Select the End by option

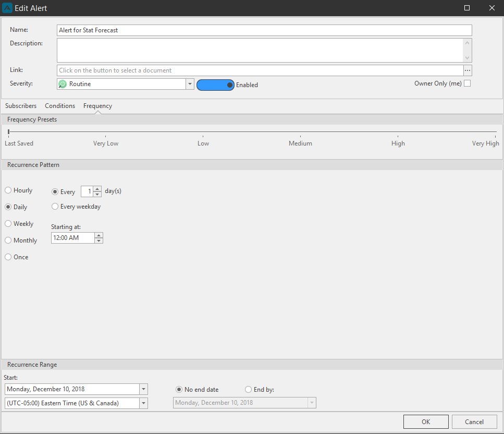[x=248, y=390]
